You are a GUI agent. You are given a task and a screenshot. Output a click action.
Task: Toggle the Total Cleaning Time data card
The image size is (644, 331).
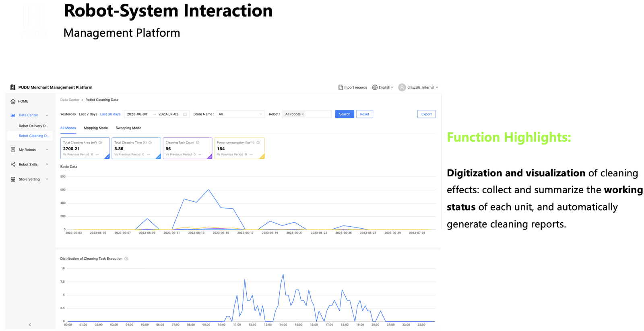tap(136, 148)
